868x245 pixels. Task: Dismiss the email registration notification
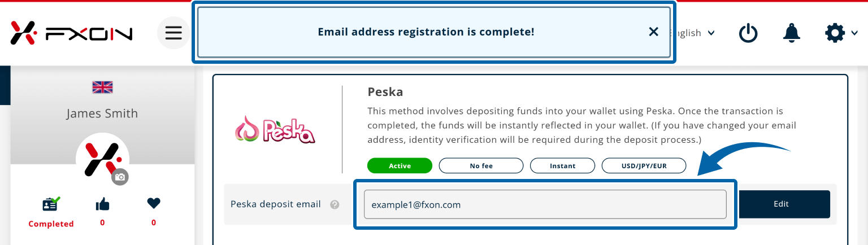pyautogui.click(x=654, y=32)
